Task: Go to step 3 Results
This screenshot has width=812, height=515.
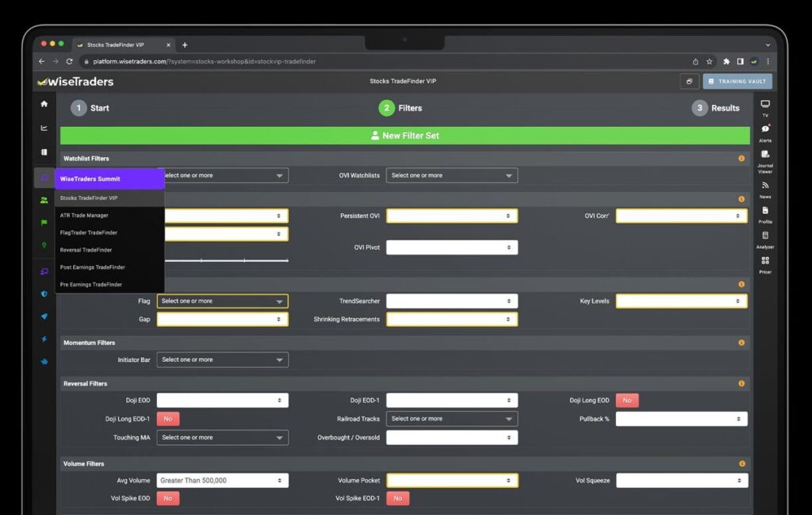Action: [x=716, y=108]
